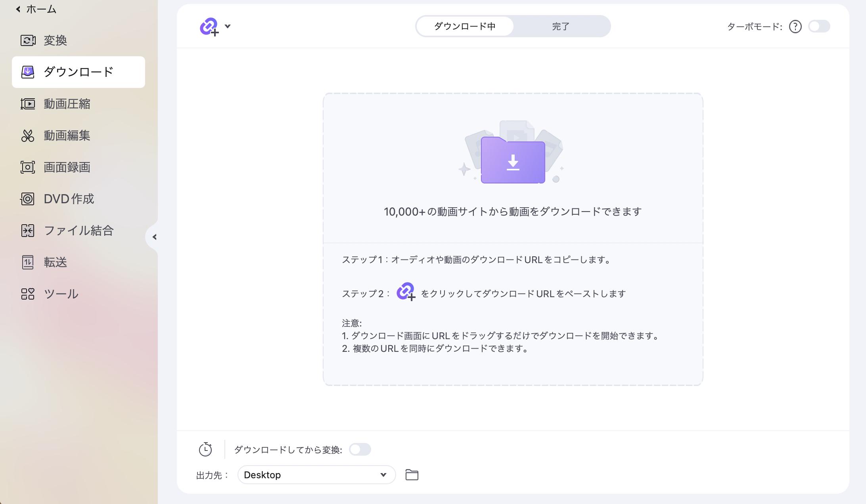The width and height of the screenshot is (866, 504).
Task: Click the URL paste download icon button
Action: click(x=209, y=26)
